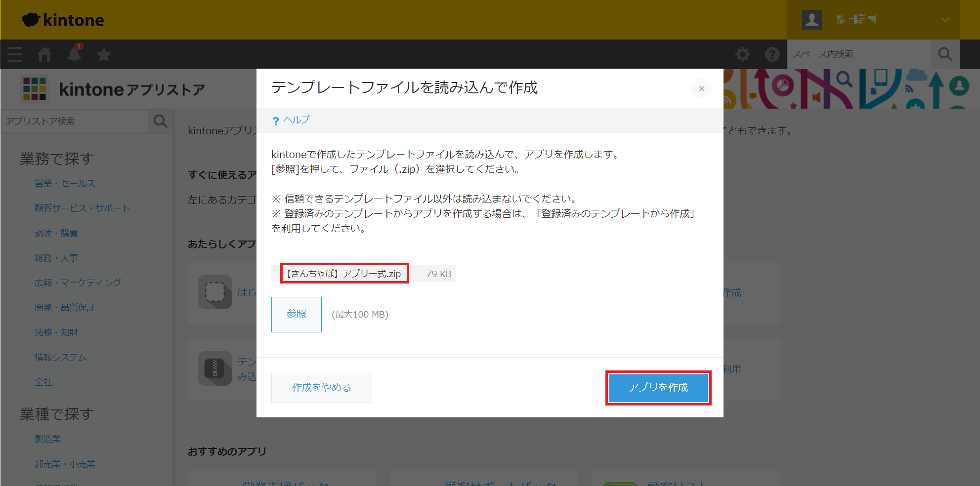Open the hamburger menu icon

(15, 54)
